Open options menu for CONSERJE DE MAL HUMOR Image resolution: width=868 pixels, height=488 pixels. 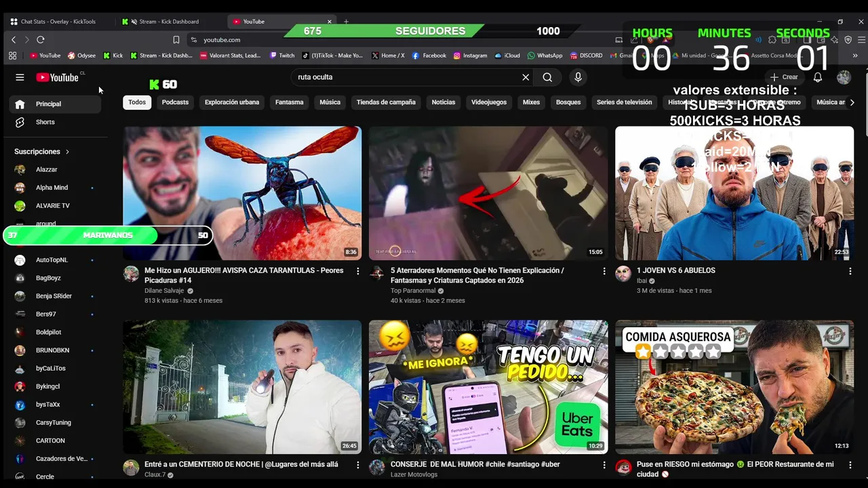pyautogui.click(x=604, y=465)
